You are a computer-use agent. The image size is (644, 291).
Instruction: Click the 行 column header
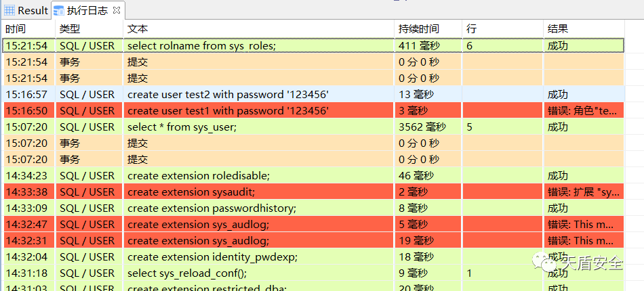click(x=471, y=29)
